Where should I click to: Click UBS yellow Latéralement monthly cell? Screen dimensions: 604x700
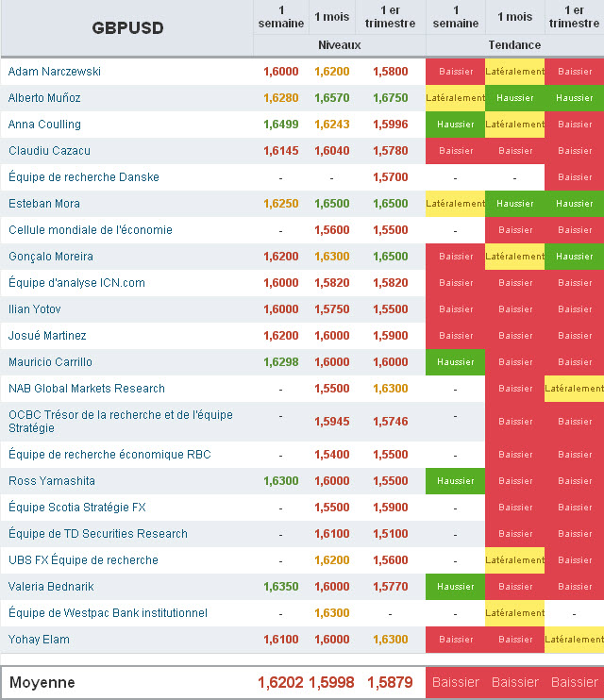point(514,560)
